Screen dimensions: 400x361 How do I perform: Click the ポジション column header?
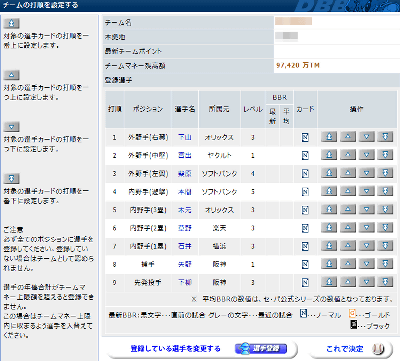148,109
